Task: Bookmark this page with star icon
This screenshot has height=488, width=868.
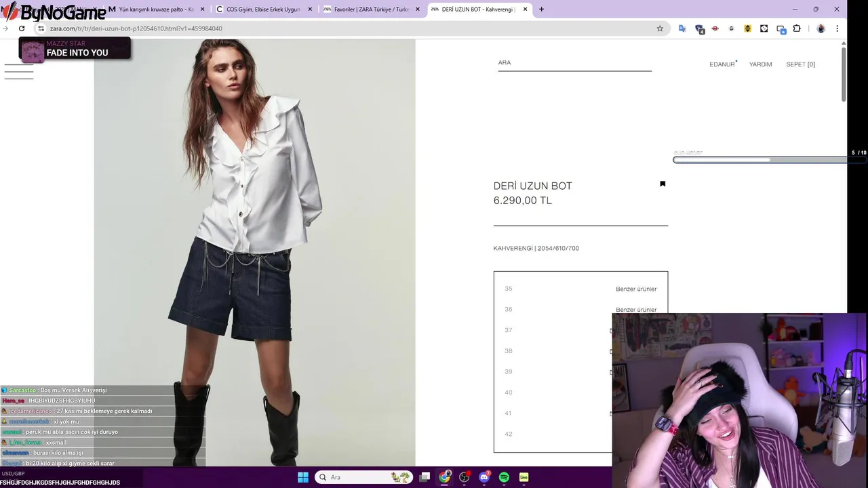Action: tap(660, 28)
